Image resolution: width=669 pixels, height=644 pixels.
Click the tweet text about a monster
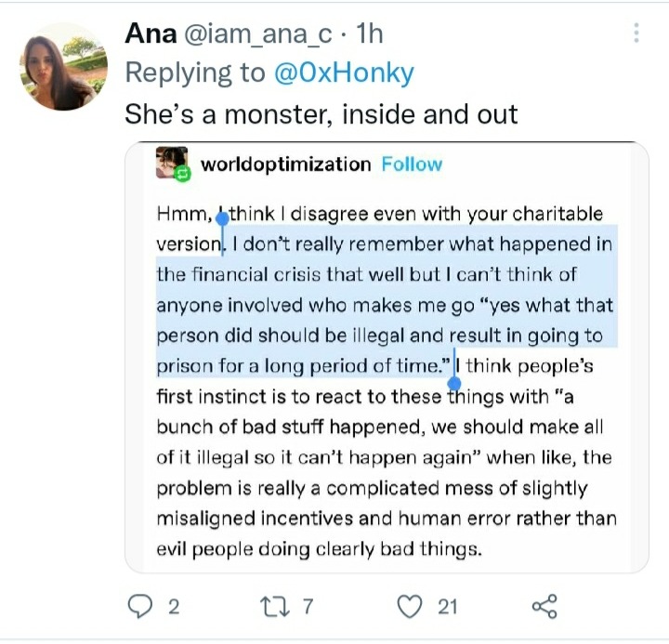point(321,113)
